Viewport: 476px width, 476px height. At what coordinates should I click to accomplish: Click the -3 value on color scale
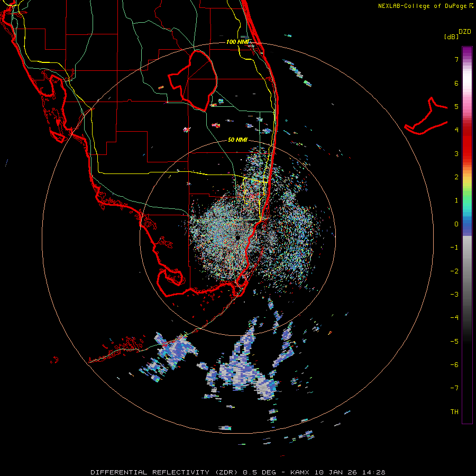click(x=454, y=295)
